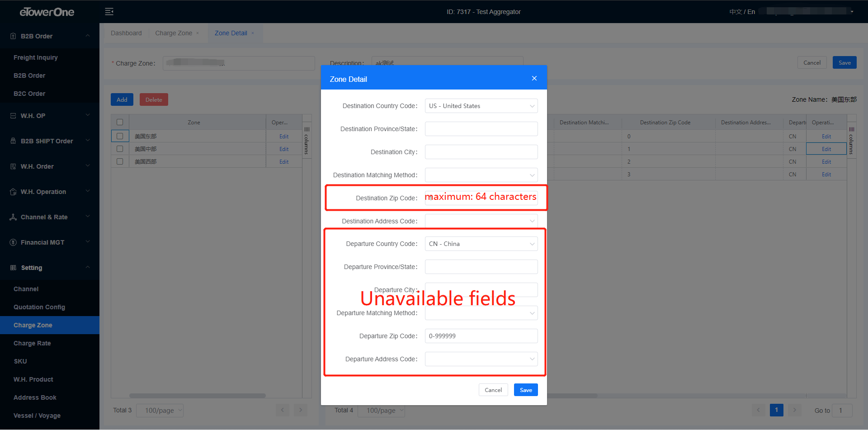Viewport: 868px width, 430px height.
Task: Close the Zone Detail dialog with X
Action: click(534, 78)
